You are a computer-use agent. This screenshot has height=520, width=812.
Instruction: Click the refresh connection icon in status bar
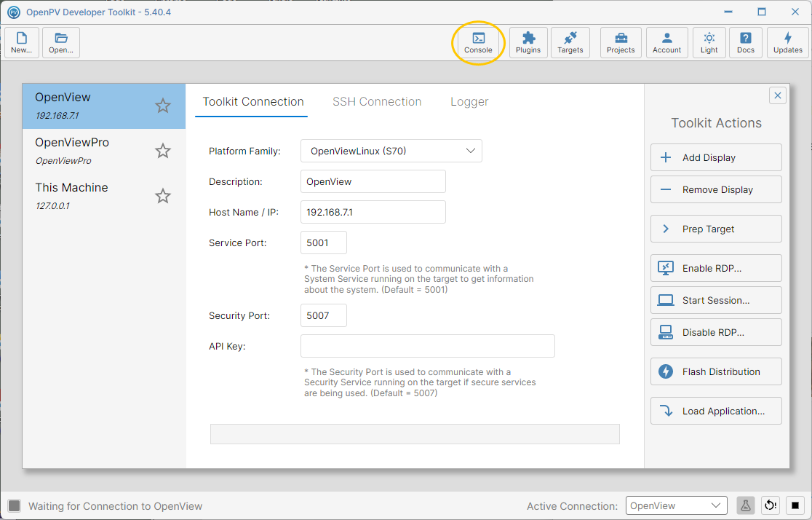pos(771,505)
